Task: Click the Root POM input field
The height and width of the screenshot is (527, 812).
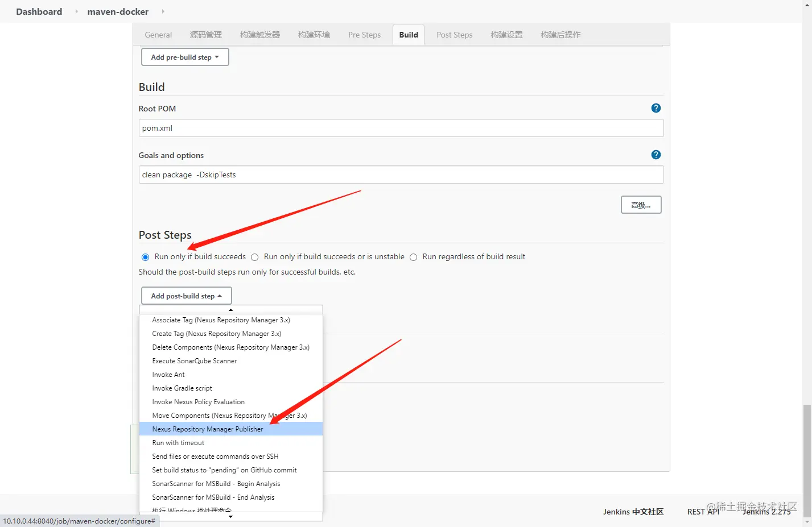Action: tap(401, 128)
